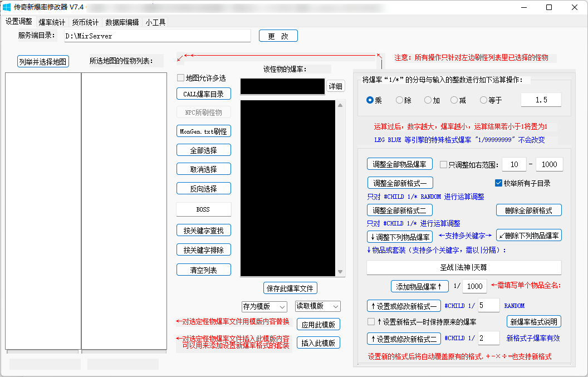Image resolution: width=588 pixels, height=377 pixels.
Task: Click 保存此爆率文件 button
Action: click(x=290, y=288)
